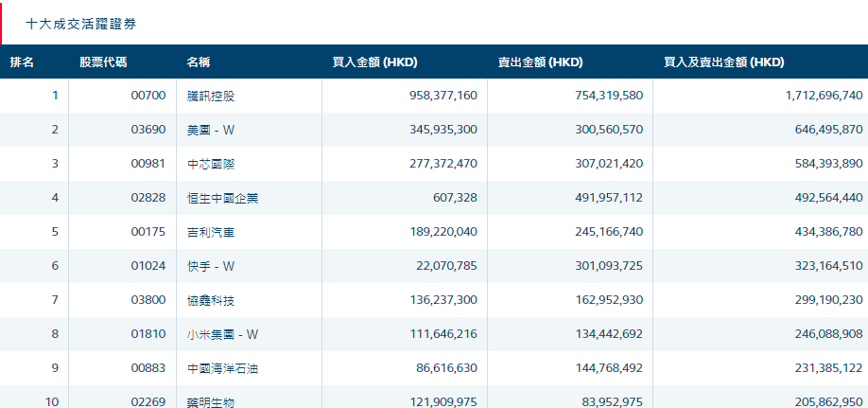
Task: Click buy amount 121,909,975
Action: point(443,402)
